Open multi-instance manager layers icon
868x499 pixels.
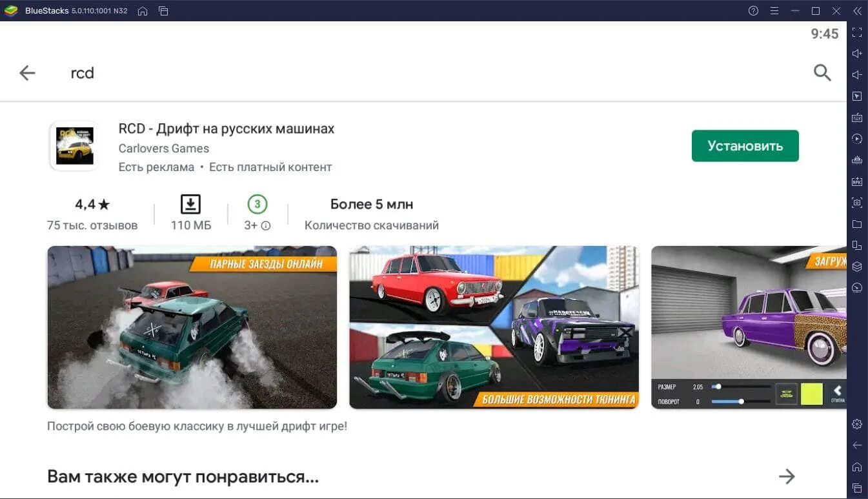[857, 267]
